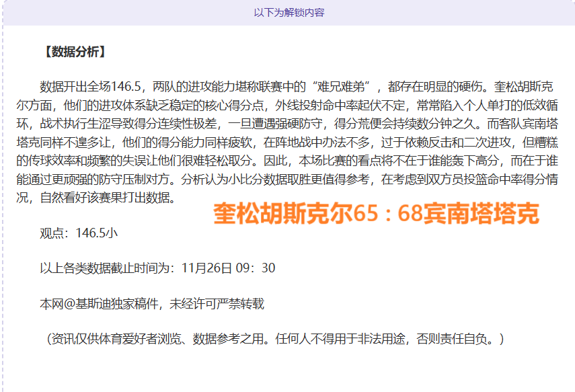Click the phrase "外线投射命中率起伏不定"
The image size is (575, 392).
[x=342, y=105]
